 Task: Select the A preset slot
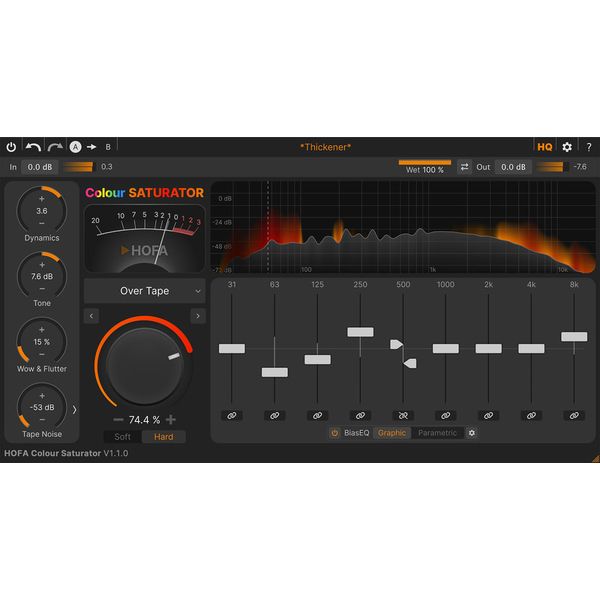(75, 147)
